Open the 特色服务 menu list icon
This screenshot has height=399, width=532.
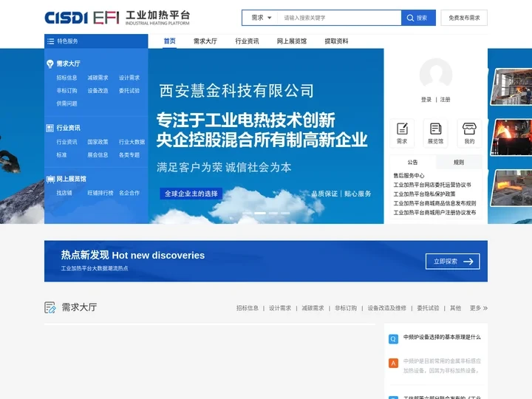pos(50,41)
